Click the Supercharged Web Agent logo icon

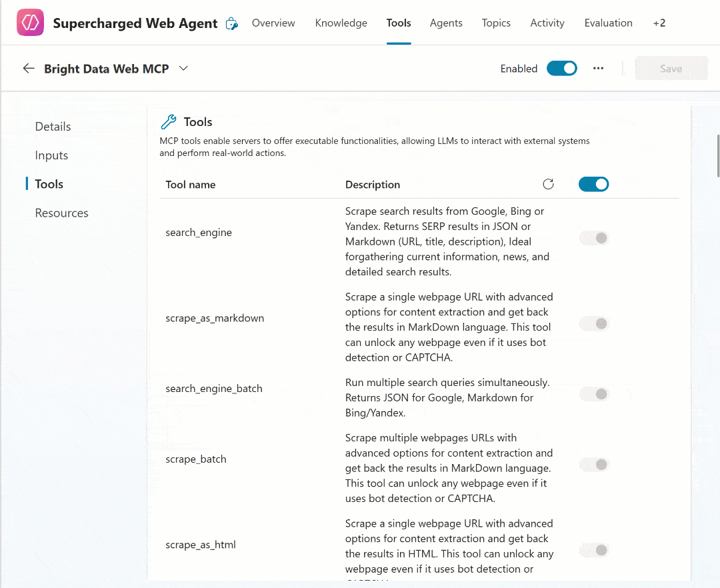click(30, 23)
